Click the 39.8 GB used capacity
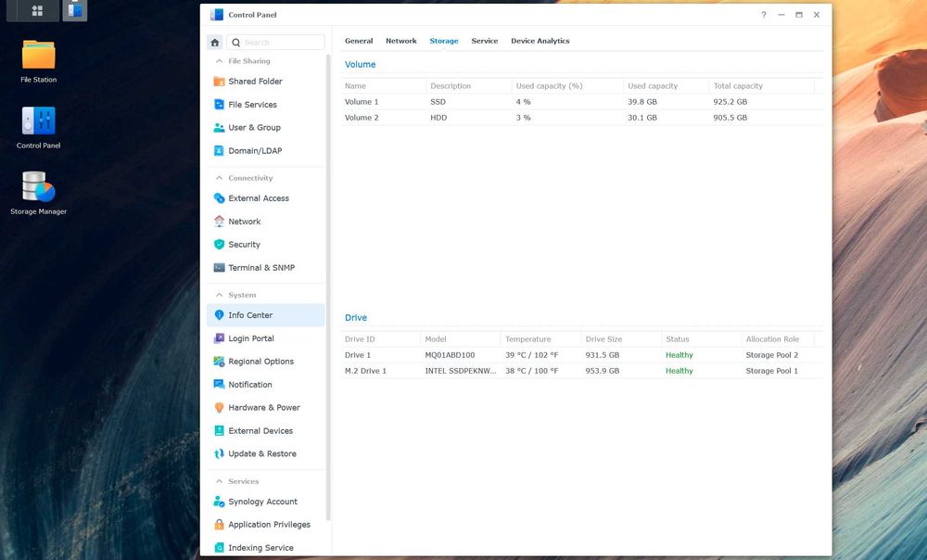927x560 pixels. [x=642, y=102]
